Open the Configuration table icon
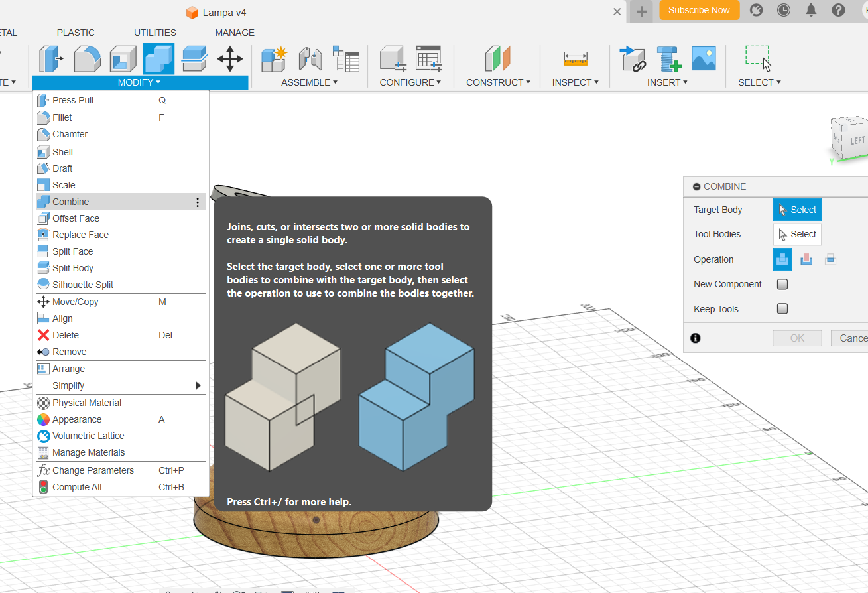Image resolution: width=868 pixels, height=593 pixels. pyautogui.click(x=429, y=59)
